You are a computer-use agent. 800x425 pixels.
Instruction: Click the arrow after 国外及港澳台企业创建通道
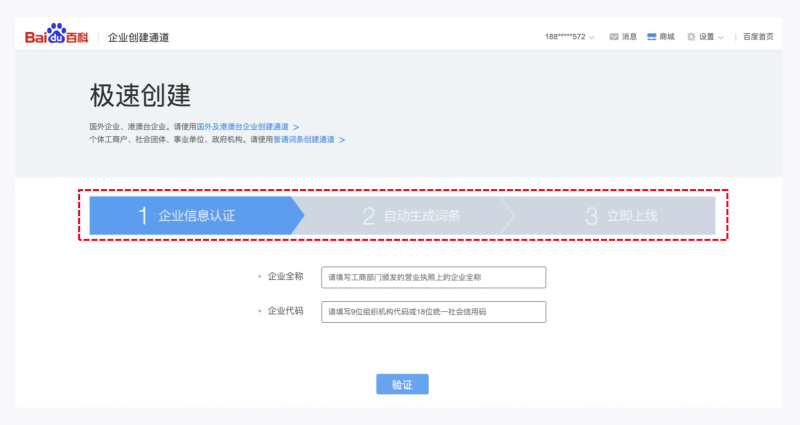click(x=296, y=127)
